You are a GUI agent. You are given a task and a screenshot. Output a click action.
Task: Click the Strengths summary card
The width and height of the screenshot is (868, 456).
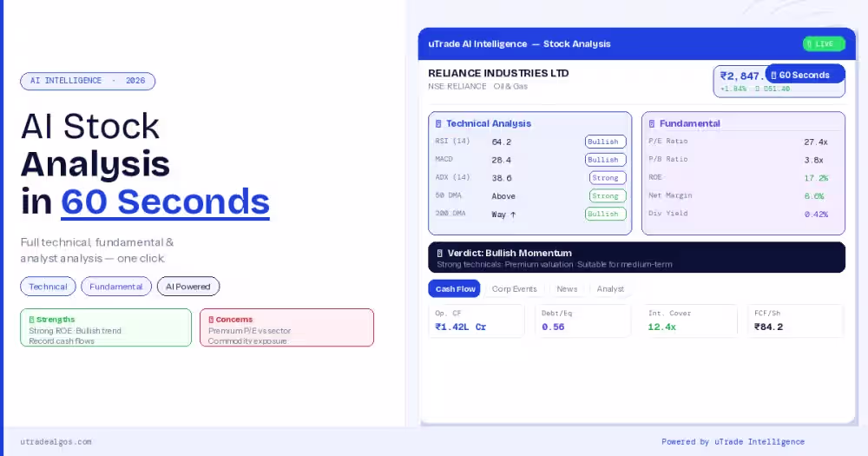click(106, 327)
